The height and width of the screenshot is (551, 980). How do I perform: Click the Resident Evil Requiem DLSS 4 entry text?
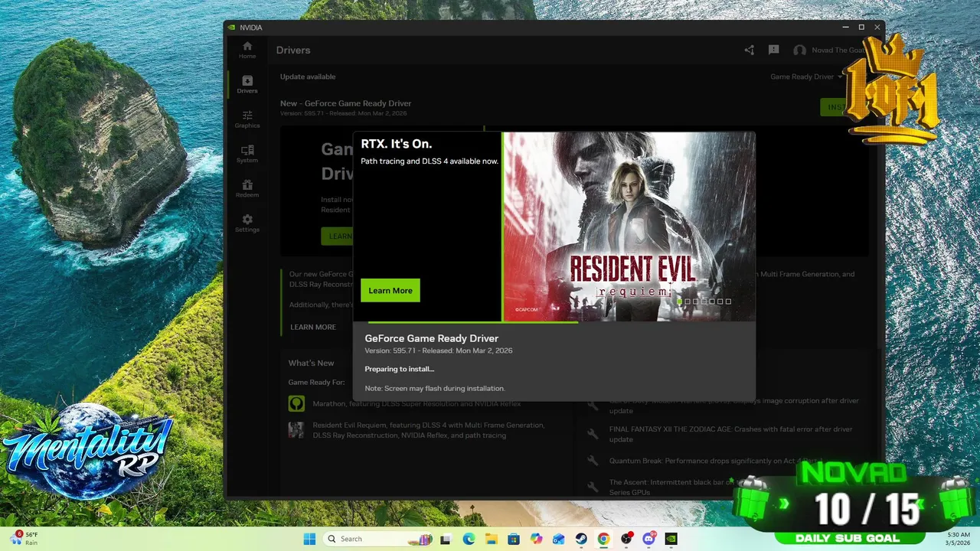pyautogui.click(x=428, y=430)
